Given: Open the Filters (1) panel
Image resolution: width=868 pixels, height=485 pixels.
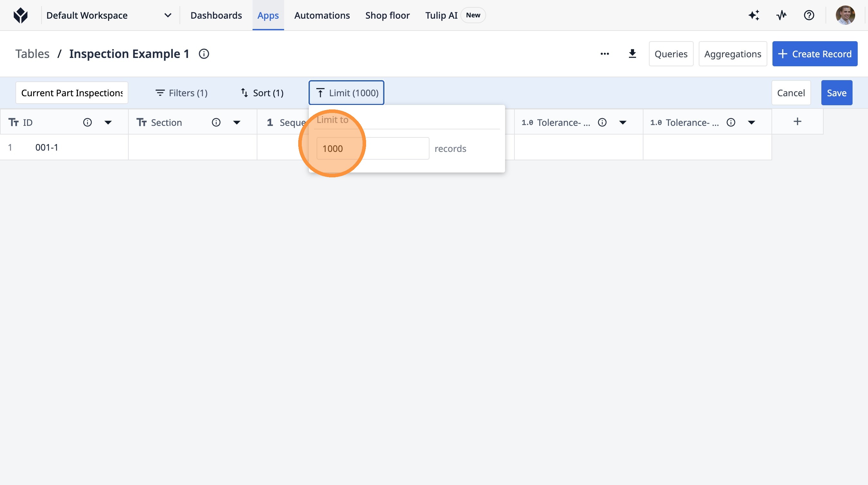Looking at the screenshot, I should coord(181,93).
